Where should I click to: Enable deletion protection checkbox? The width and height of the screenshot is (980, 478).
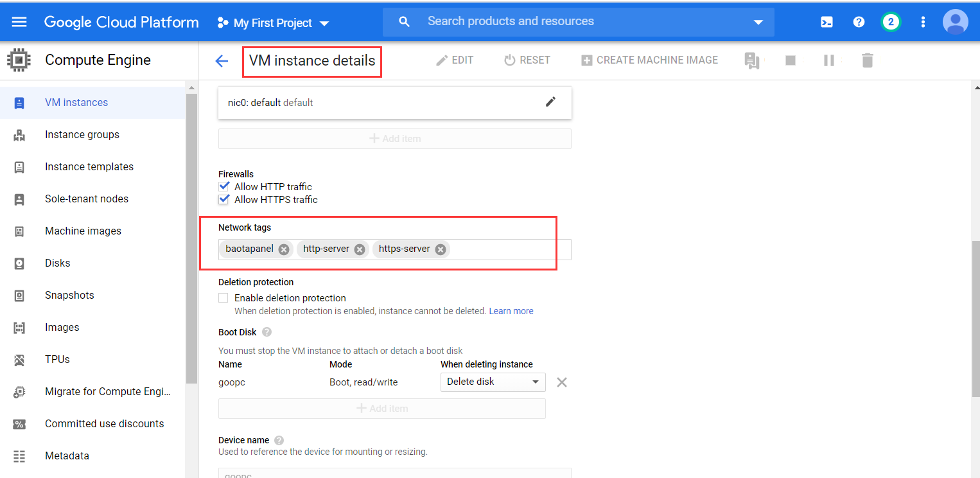click(223, 298)
